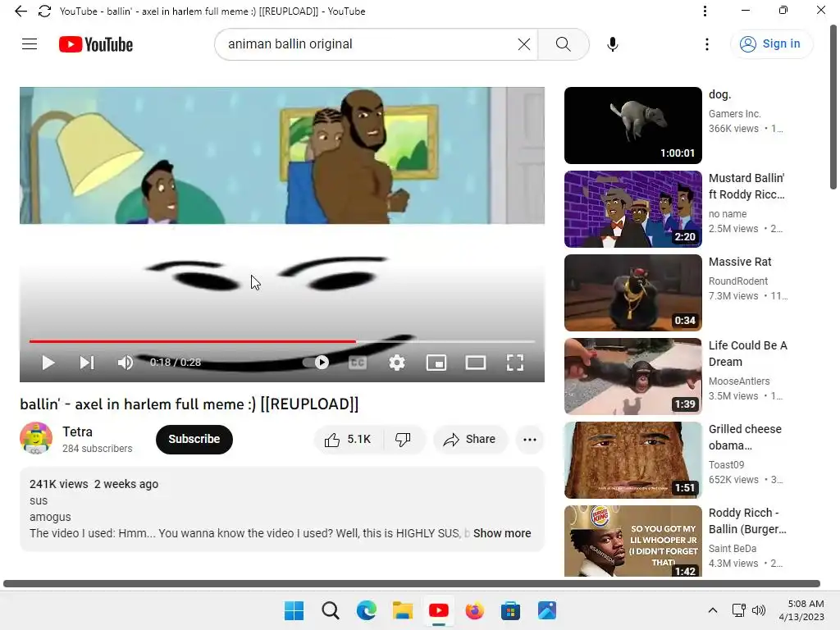Open the Windows Start menu
Image resolution: width=840 pixels, height=630 pixels.
(x=294, y=610)
